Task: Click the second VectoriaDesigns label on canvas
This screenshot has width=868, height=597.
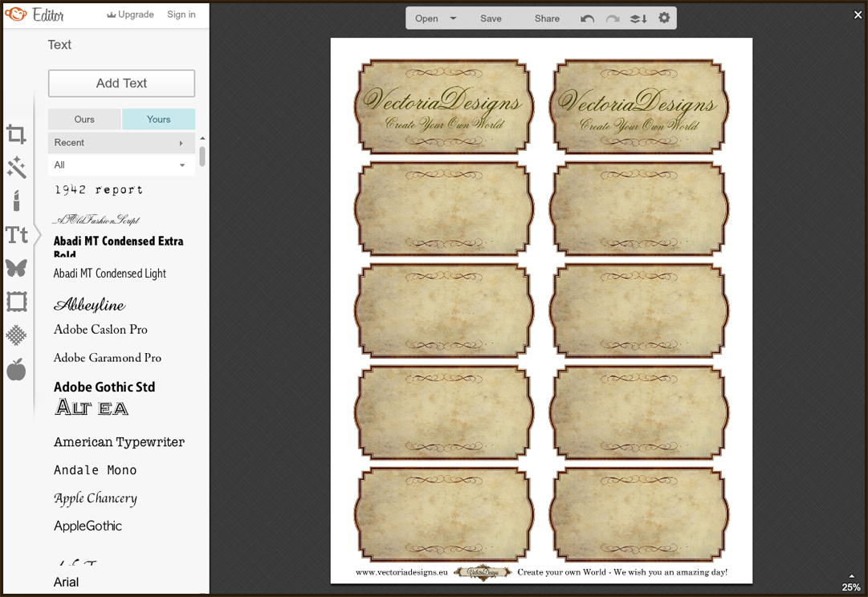Action: (x=639, y=106)
